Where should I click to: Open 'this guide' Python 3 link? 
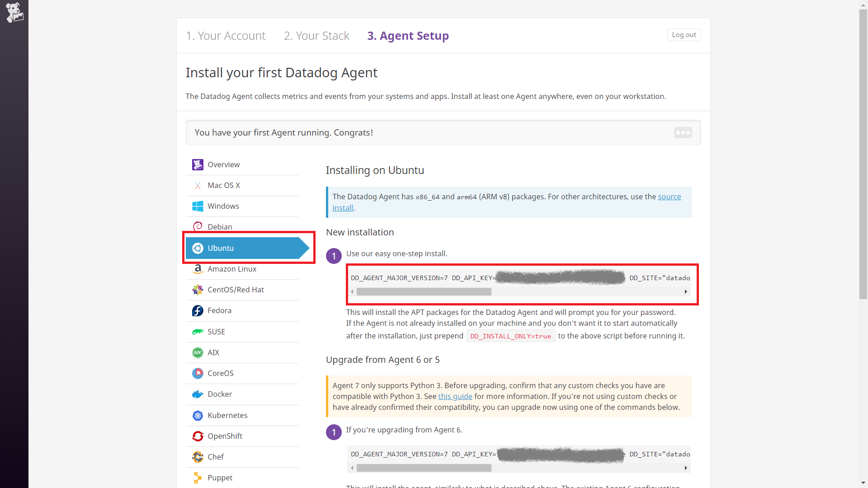click(455, 396)
